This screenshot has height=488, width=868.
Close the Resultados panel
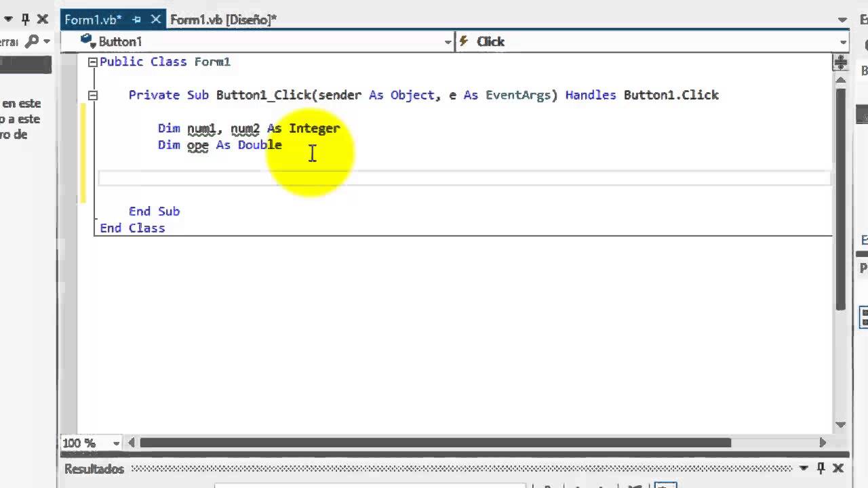click(x=837, y=468)
